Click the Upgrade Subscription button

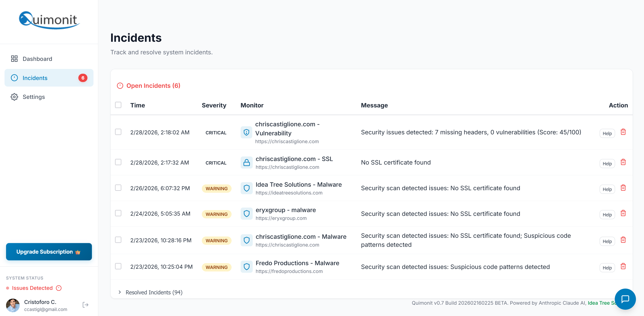point(49,252)
